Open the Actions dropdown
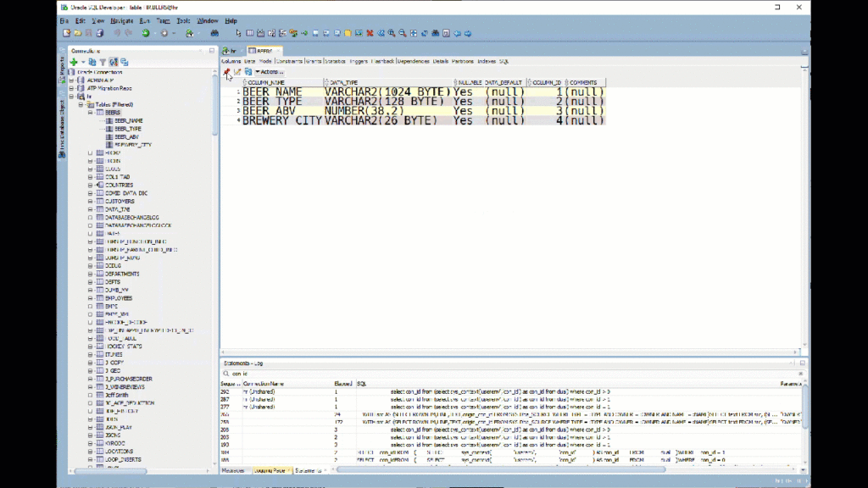The image size is (868, 488). (269, 72)
